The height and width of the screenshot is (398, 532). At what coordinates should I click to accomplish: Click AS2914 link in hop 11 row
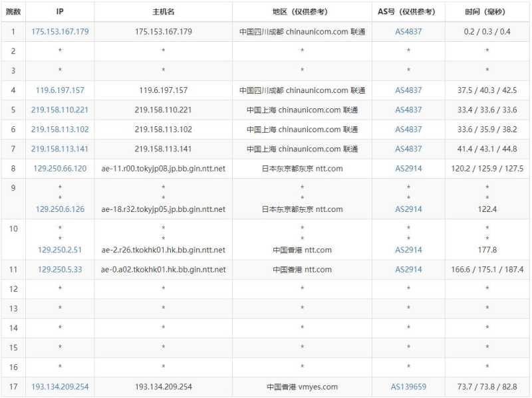pyautogui.click(x=408, y=270)
